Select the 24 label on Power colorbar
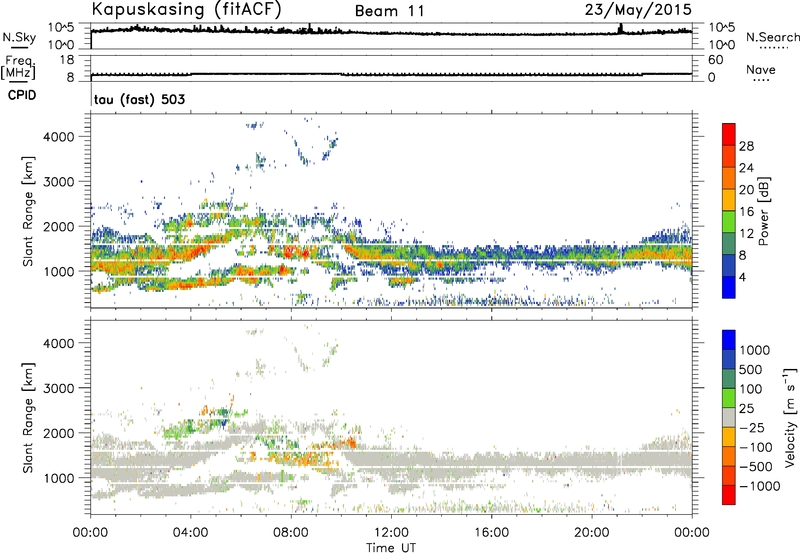This screenshot has height=554, width=800. point(746,168)
